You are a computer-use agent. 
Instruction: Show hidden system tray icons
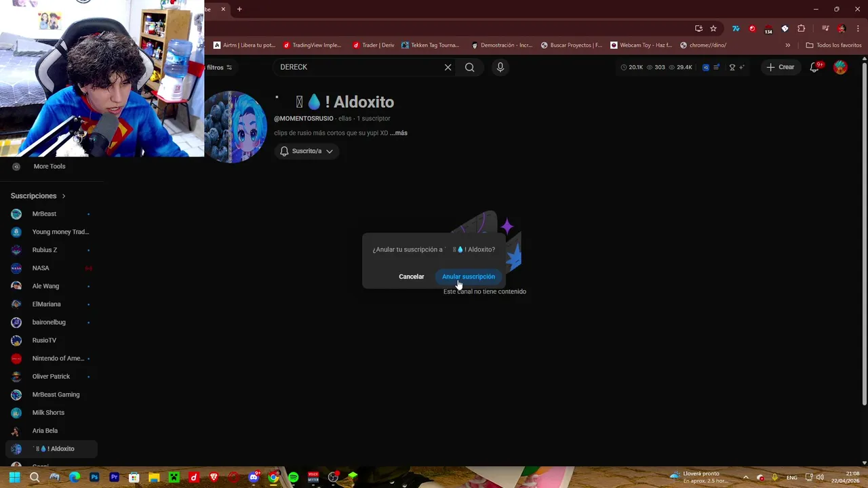(x=745, y=477)
